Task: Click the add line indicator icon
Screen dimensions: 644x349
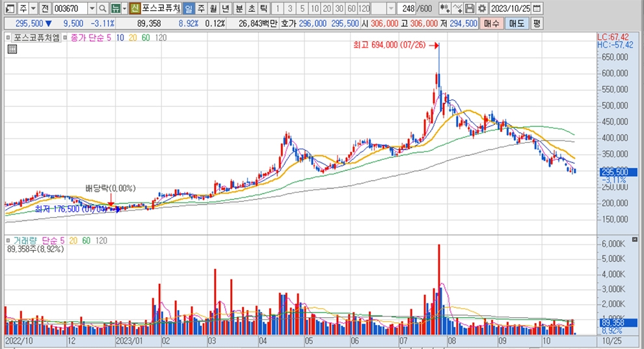Action: [x=458, y=8]
